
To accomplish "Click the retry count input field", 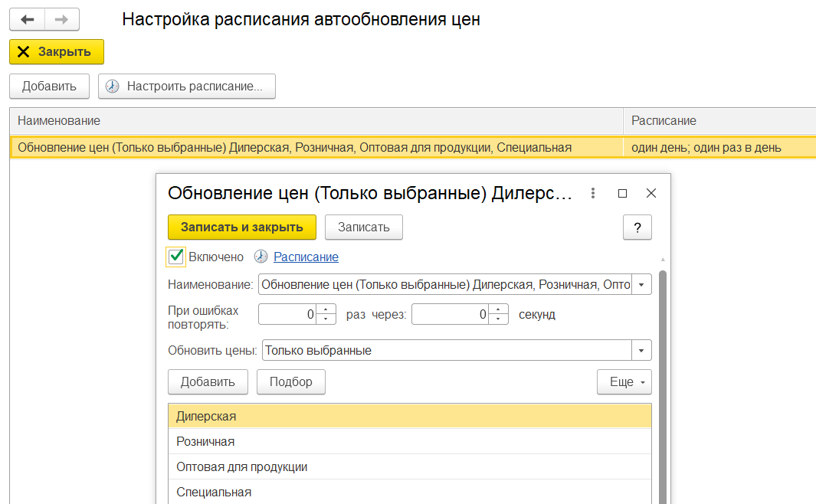I will coord(288,314).
